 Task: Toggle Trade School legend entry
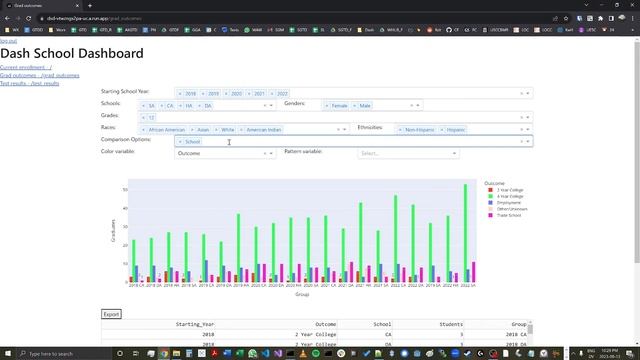[x=504, y=215]
